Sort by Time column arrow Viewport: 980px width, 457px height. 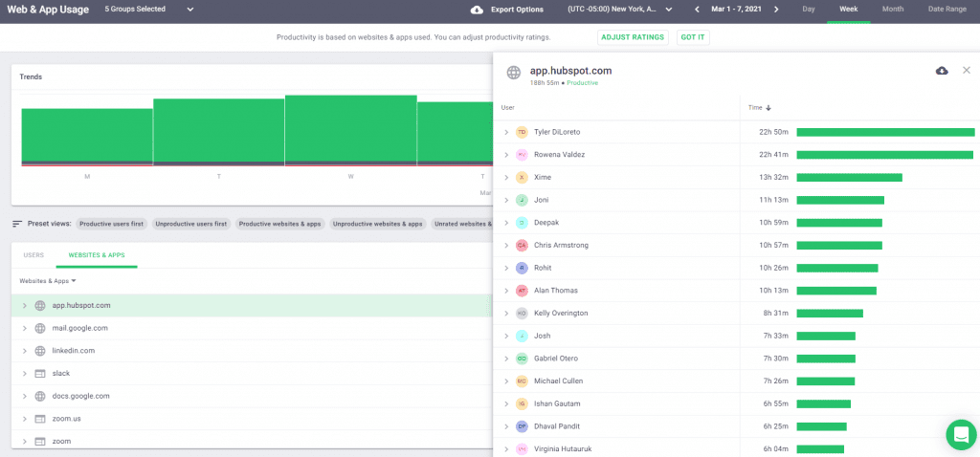[768, 108]
